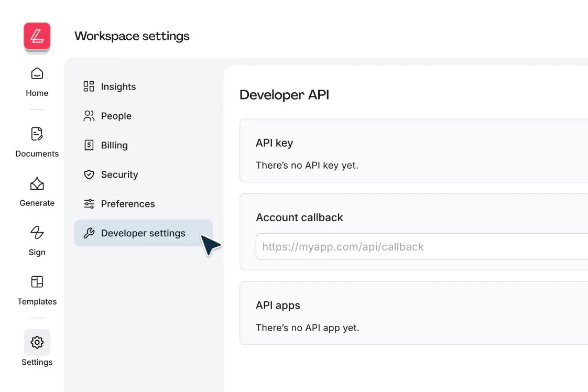Screen dimensions: 588x392
Task: Click the API key card title
Action: [275, 143]
